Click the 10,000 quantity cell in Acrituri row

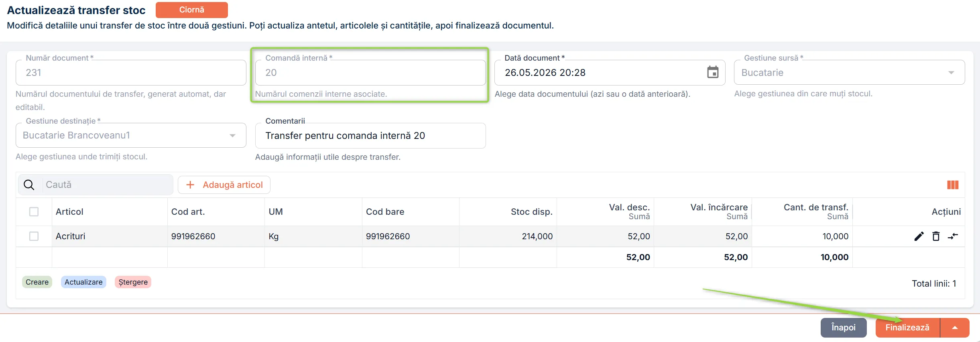point(802,236)
